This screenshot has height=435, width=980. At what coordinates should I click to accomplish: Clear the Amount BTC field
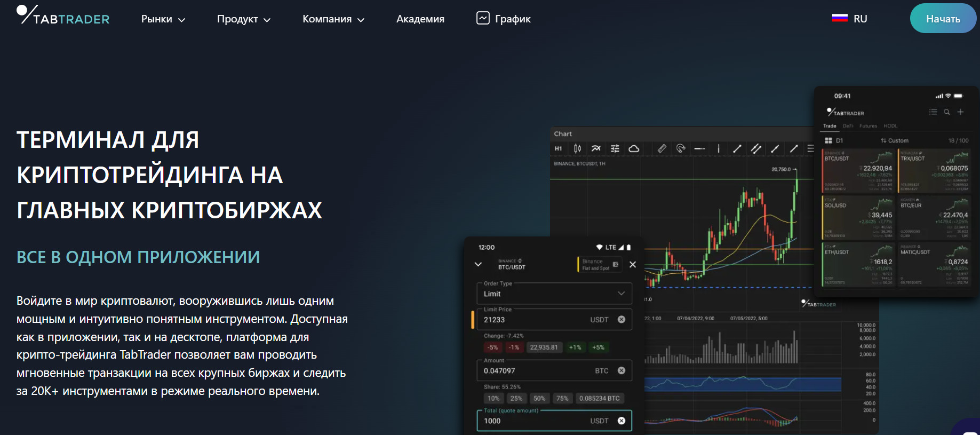click(x=622, y=370)
